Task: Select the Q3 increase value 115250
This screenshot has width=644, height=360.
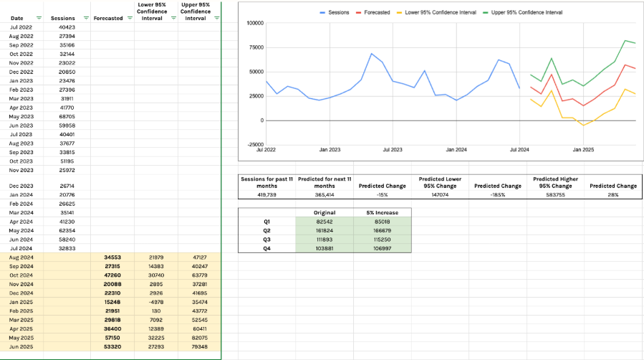Action: coord(383,240)
